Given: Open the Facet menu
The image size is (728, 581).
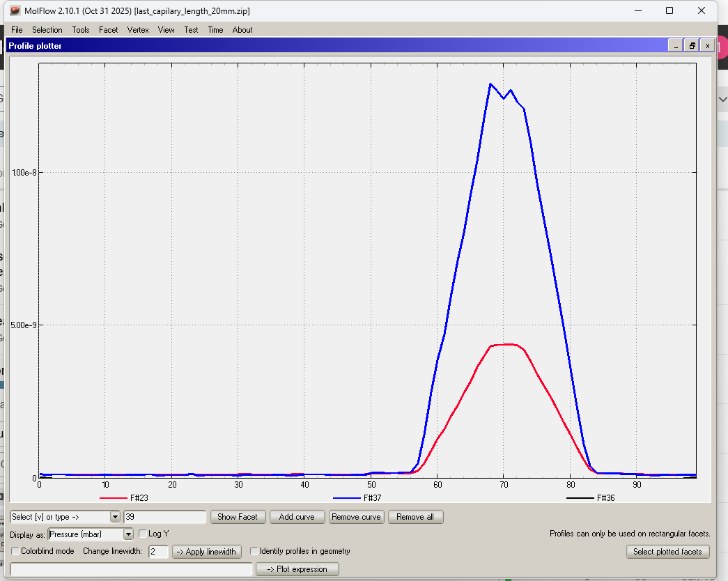Looking at the screenshot, I should (108, 30).
